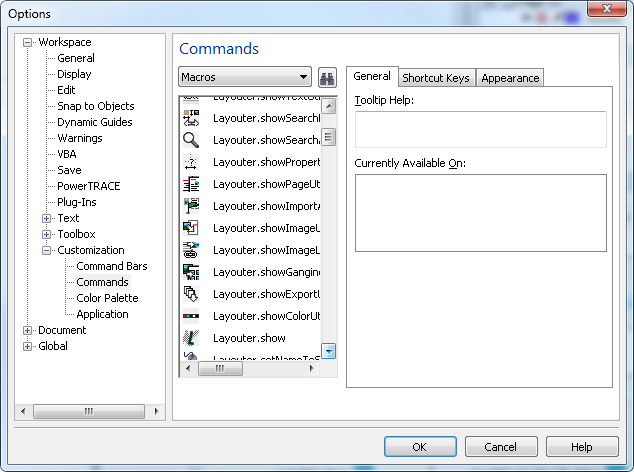Select the Layouter.showExport macro icon
The width and height of the screenshot is (634, 472).
pyautogui.click(x=191, y=294)
